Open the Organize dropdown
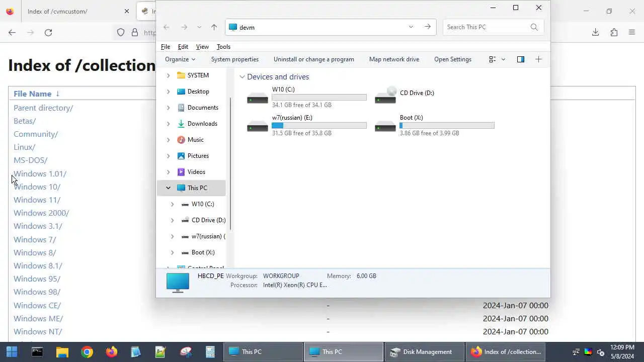This screenshot has height=362, width=644. [x=180, y=59]
